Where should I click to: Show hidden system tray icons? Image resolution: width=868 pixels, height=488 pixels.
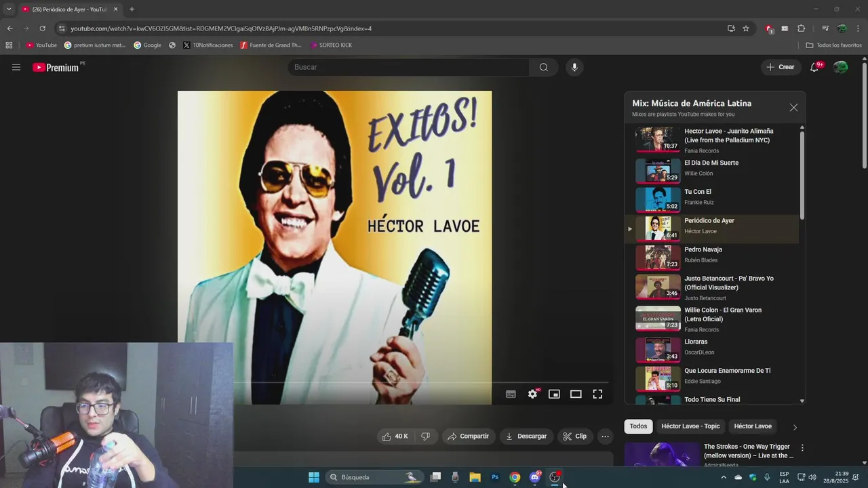(x=723, y=477)
